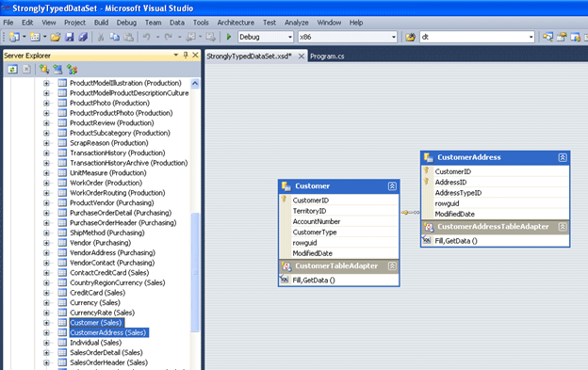Screen dimensions: 588x370
Task: Click the Undo toolbar icon
Action: (147, 37)
